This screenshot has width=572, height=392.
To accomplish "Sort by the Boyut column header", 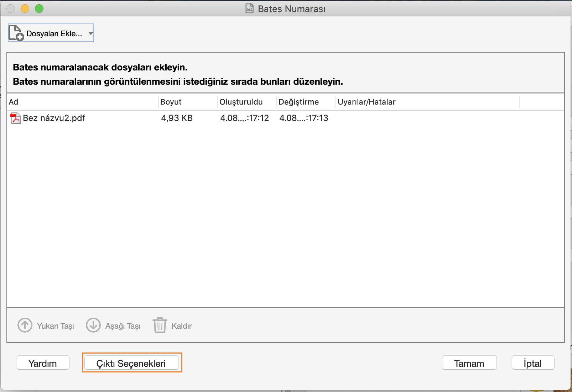I will (x=187, y=102).
